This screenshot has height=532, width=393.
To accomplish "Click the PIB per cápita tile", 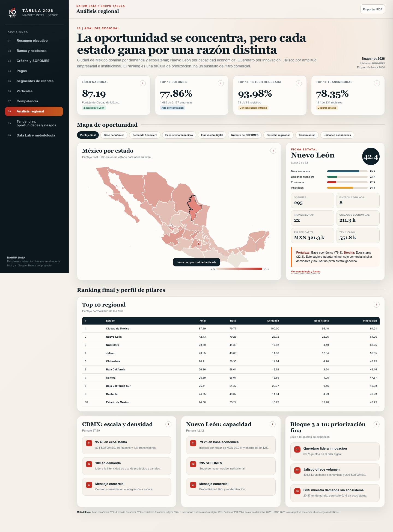I will coord(312,236).
